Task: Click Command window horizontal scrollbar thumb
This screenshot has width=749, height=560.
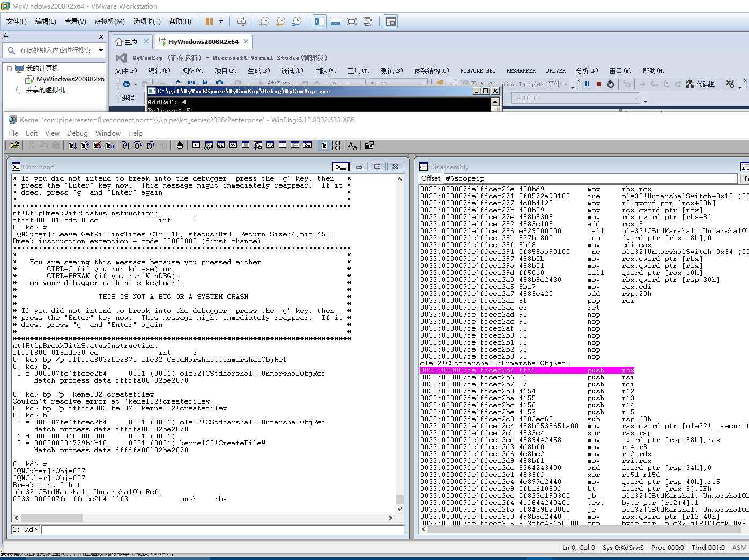Action: tap(52, 518)
